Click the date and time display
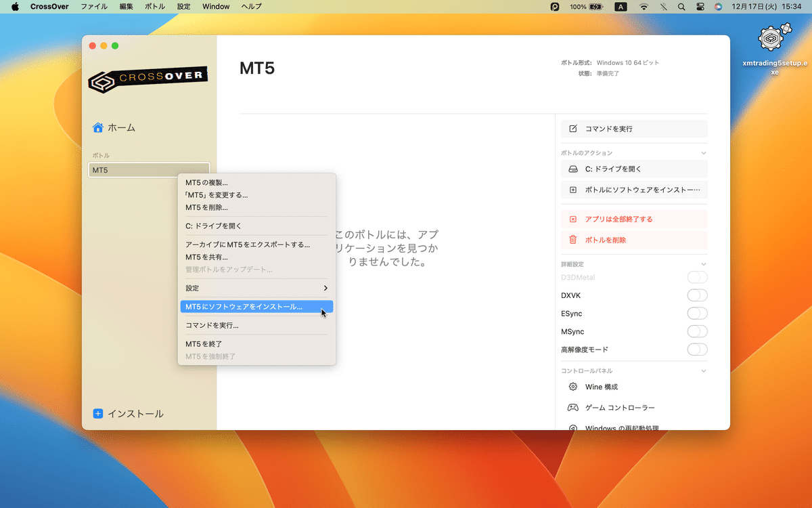The height and width of the screenshot is (508, 812). [x=767, y=7]
